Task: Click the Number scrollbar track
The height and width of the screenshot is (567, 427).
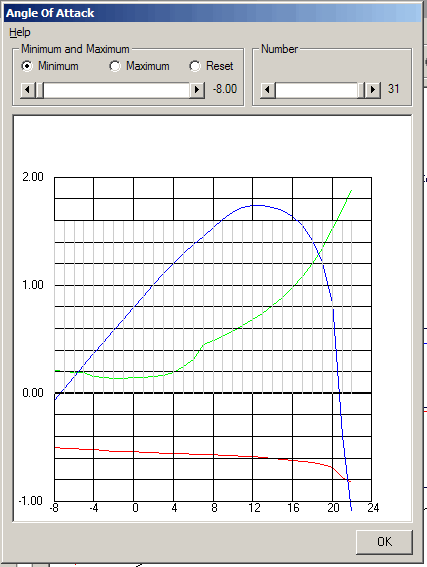Action: pos(316,90)
